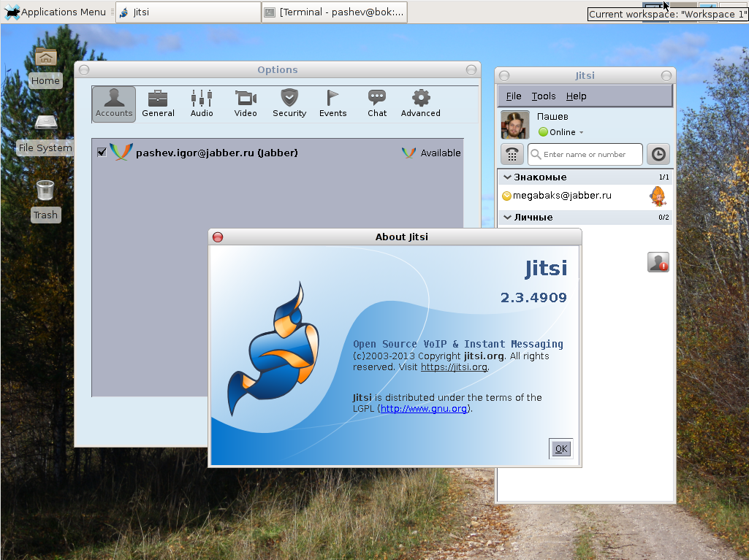Image resolution: width=749 pixels, height=560 pixels.
Task: Click the Личные group 0/2 counter
Action: pos(664,218)
